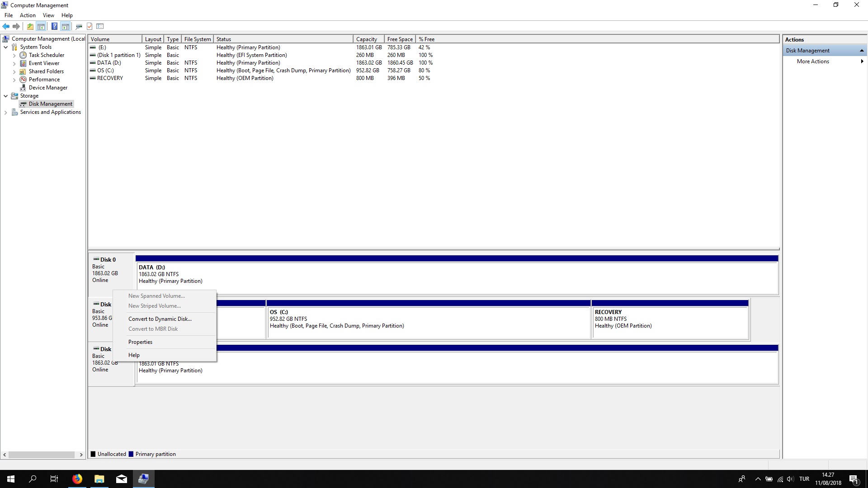The width and height of the screenshot is (868, 488).
Task: Open the Action menu
Action: click(x=28, y=15)
